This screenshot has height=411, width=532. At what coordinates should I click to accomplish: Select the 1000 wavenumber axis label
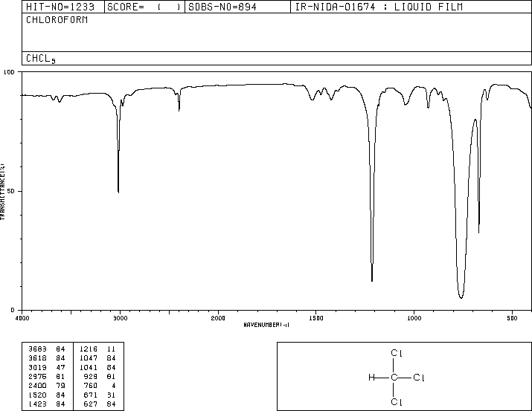tap(414, 318)
